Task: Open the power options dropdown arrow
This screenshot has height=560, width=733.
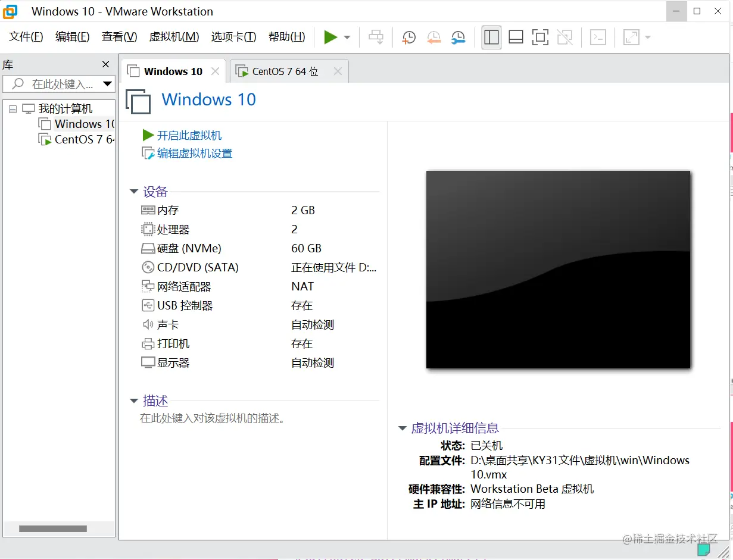Action: click(x=347, y=37)
